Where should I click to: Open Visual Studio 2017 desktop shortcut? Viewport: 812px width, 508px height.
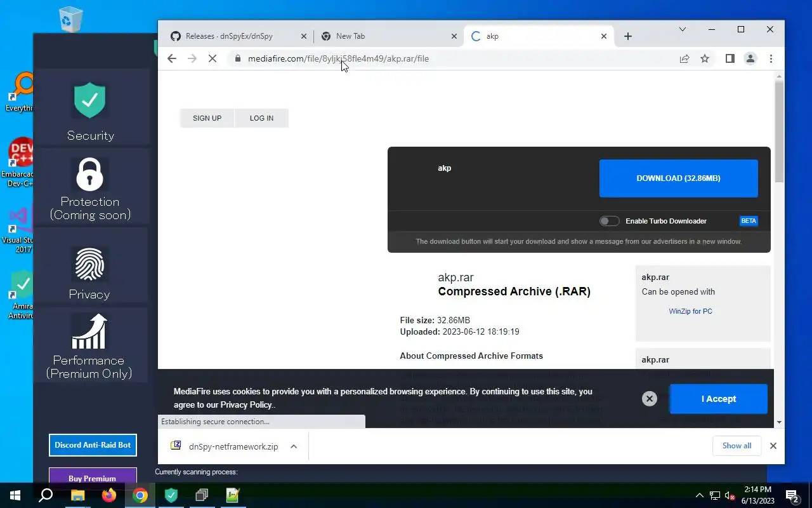(20, 230)
